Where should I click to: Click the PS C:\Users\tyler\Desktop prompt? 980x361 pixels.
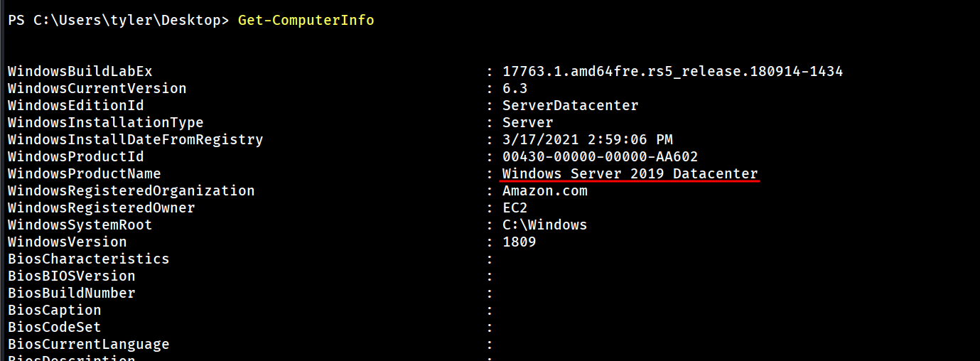117,21
